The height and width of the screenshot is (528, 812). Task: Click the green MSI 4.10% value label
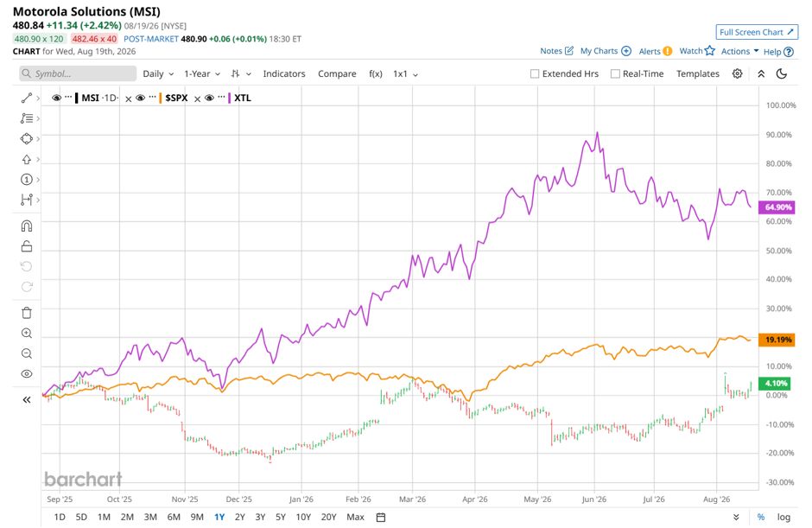(x=774, y=384)
